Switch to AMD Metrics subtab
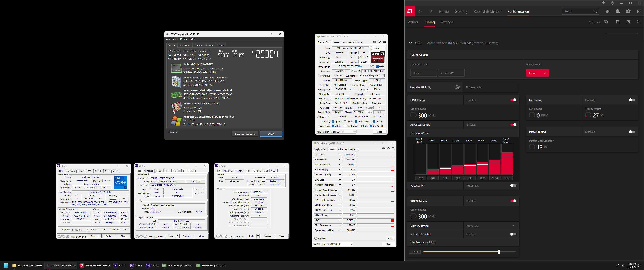Screen dimensions: 644x270 412,22
